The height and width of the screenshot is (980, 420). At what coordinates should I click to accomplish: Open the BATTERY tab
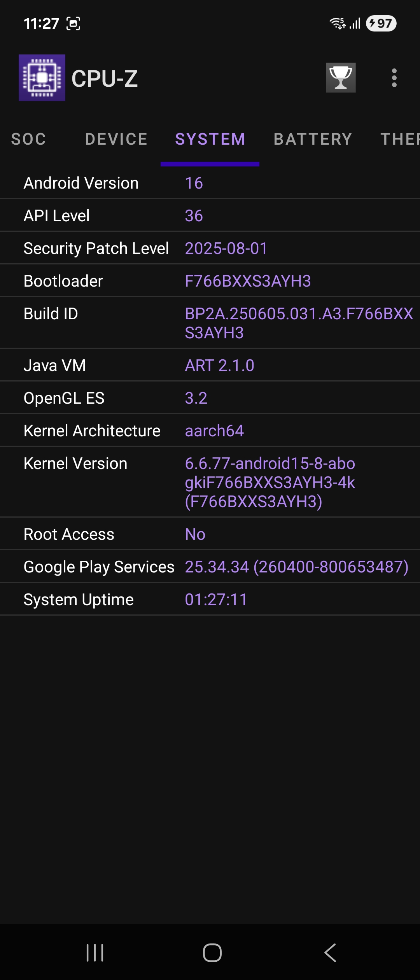313,139
